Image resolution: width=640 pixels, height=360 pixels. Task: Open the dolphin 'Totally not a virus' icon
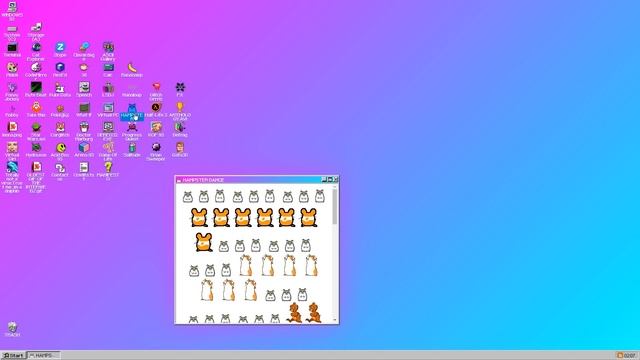(12, 178)
